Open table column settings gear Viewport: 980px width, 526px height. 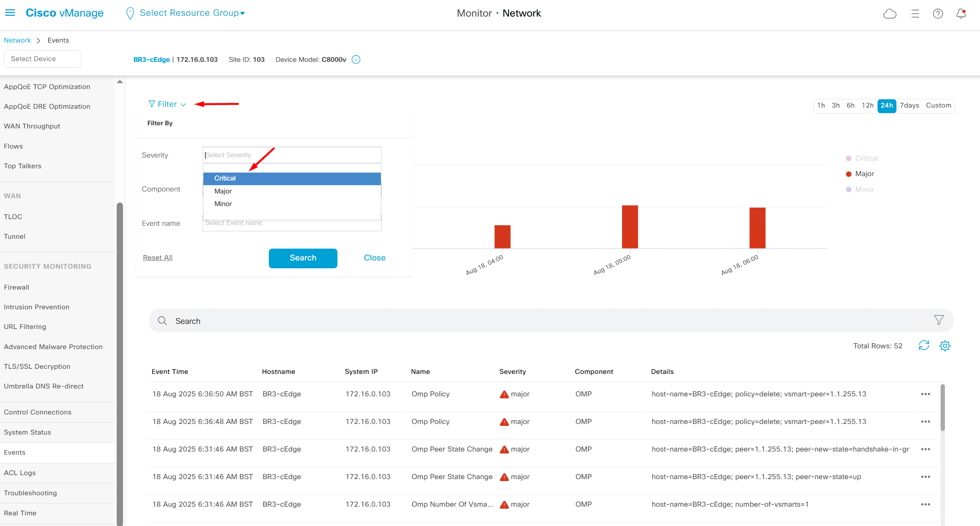point(945,346)
